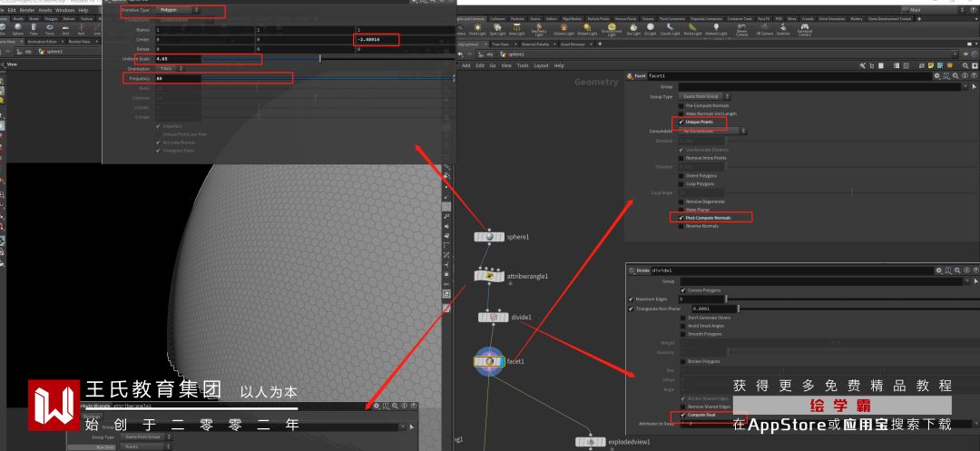
Task: Select the Stereo Camera shelf tool
Action: [742, 29]
